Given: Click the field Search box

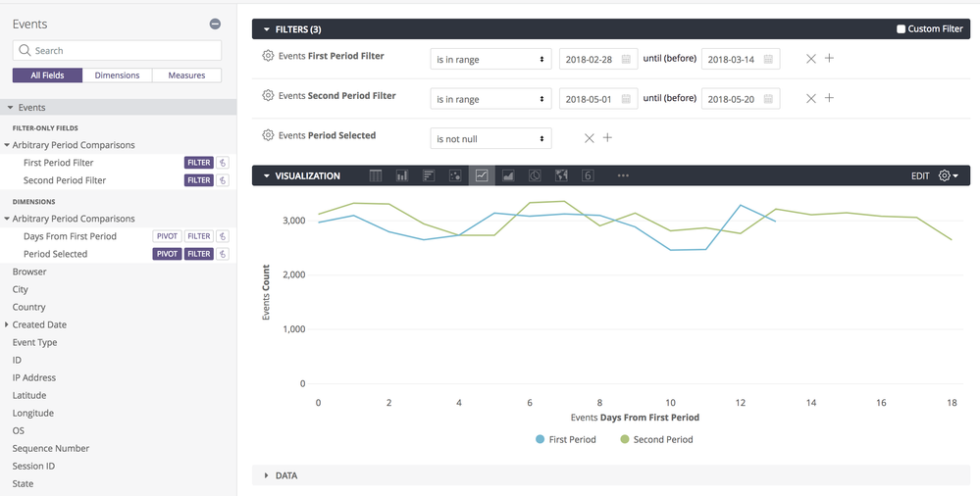Looking at the screenshot, I should click(x=117, y=51).
